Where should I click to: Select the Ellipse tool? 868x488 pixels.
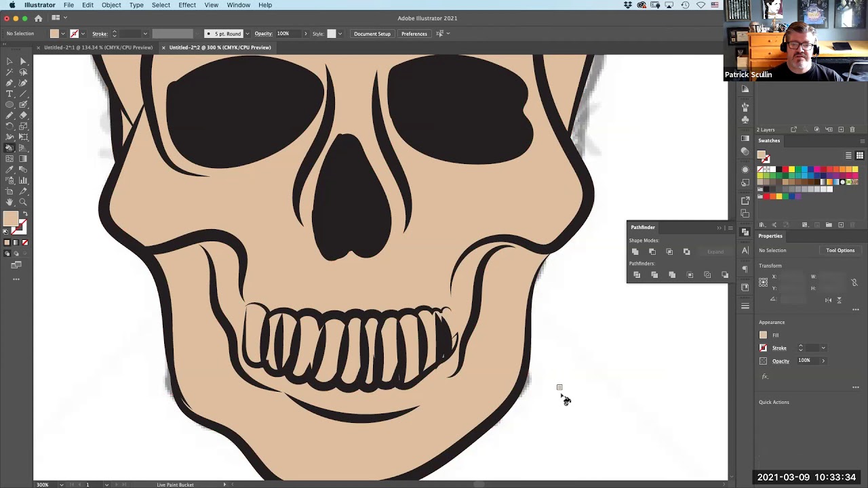[x=9, y=104]
